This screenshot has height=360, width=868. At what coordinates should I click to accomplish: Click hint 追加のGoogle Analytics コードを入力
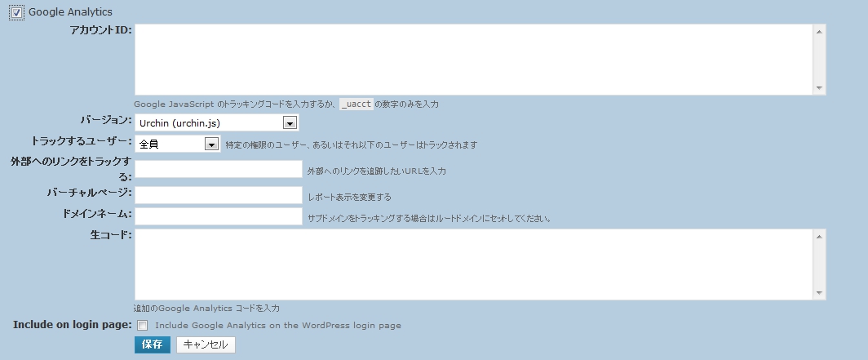[x=206, y=308]
